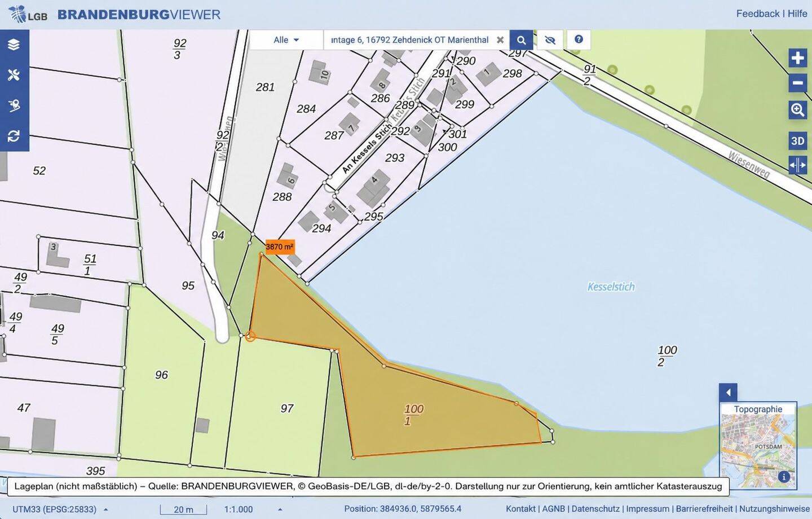Click the Wiesenweg street label
The image size is (812, 519).
click(x=749, y=164)
